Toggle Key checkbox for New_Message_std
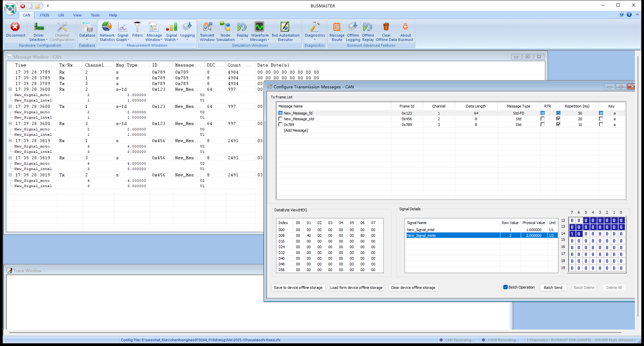 (601, 119)
